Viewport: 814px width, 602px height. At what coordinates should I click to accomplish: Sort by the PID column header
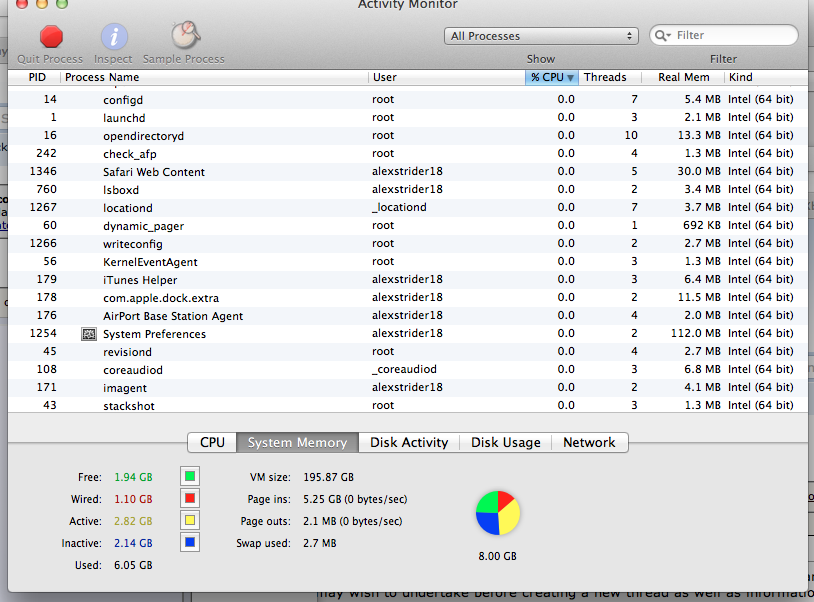point(34,77)
